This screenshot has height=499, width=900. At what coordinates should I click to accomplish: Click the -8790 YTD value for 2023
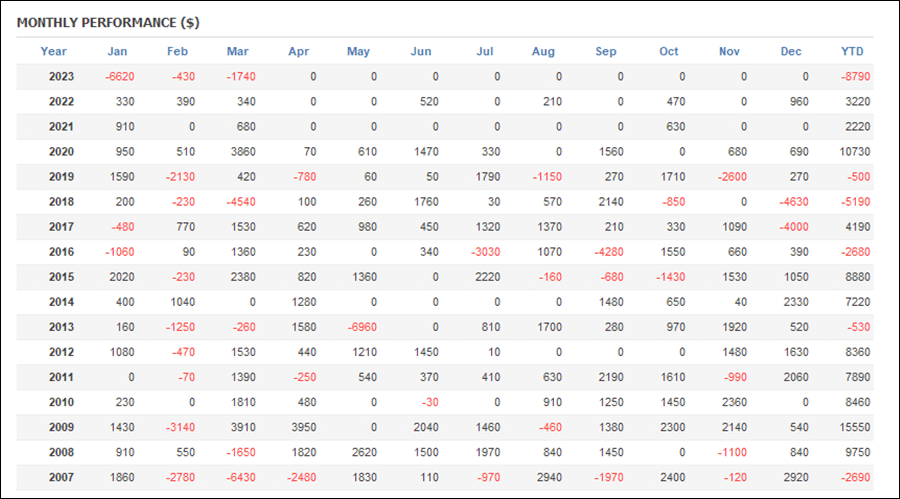click(x=855, y=76)
